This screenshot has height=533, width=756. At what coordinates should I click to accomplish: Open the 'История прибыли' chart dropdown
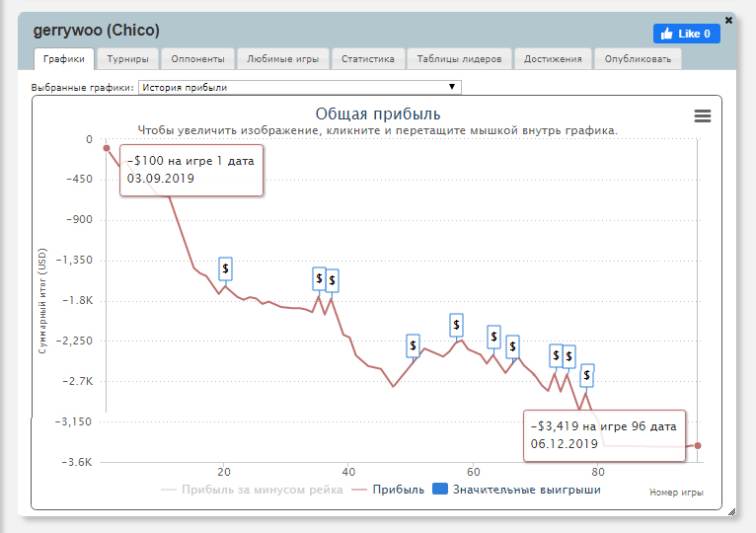pyautogui.click(x=299, y=87)
